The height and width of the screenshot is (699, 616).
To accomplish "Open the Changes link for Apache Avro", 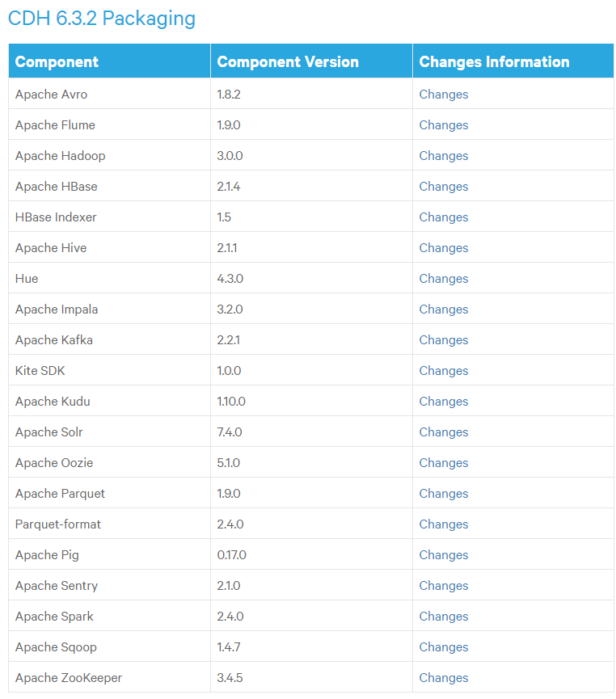I will pyautogui.click(x=443, y=95).
